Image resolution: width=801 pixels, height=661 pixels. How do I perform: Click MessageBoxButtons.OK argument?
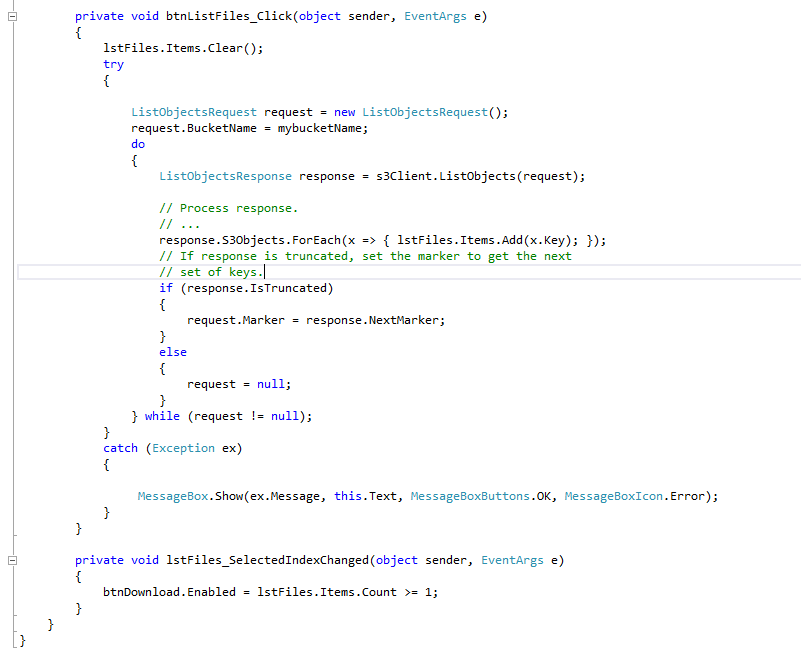481,496
